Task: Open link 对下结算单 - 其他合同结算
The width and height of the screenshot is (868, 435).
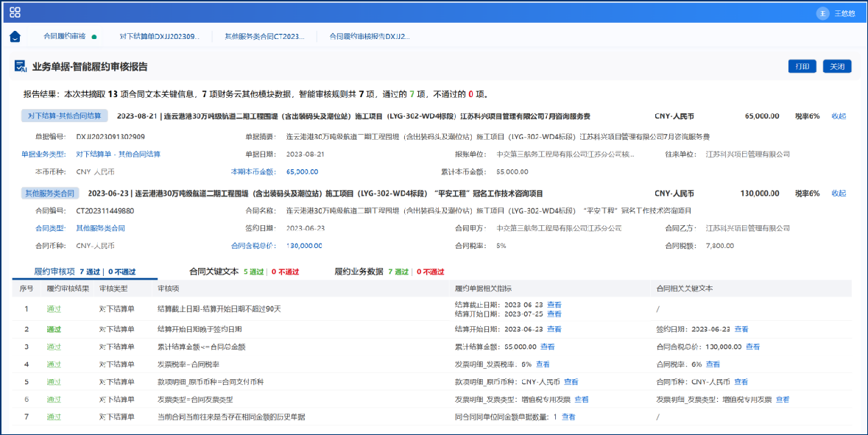Action: pos(119,155)
